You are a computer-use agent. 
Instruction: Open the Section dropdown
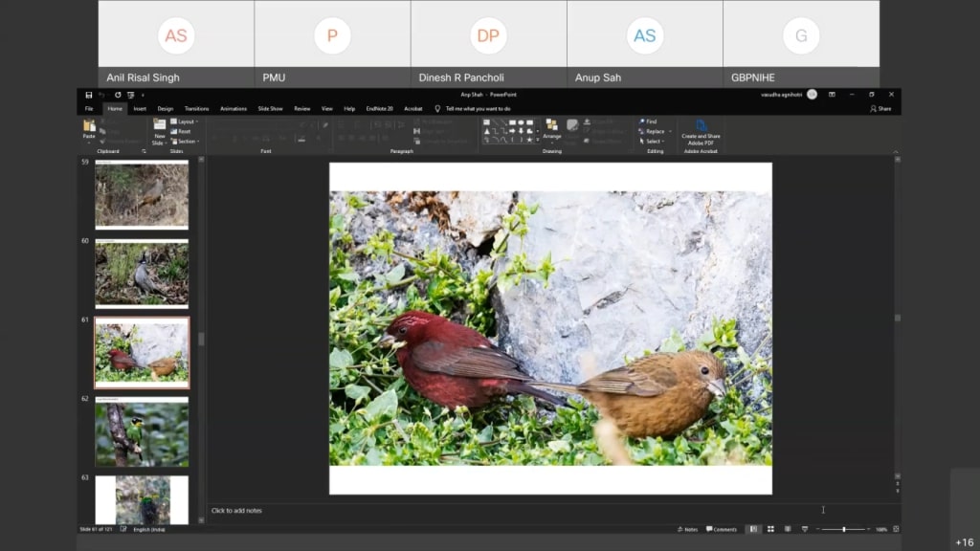tap(187, 141)
